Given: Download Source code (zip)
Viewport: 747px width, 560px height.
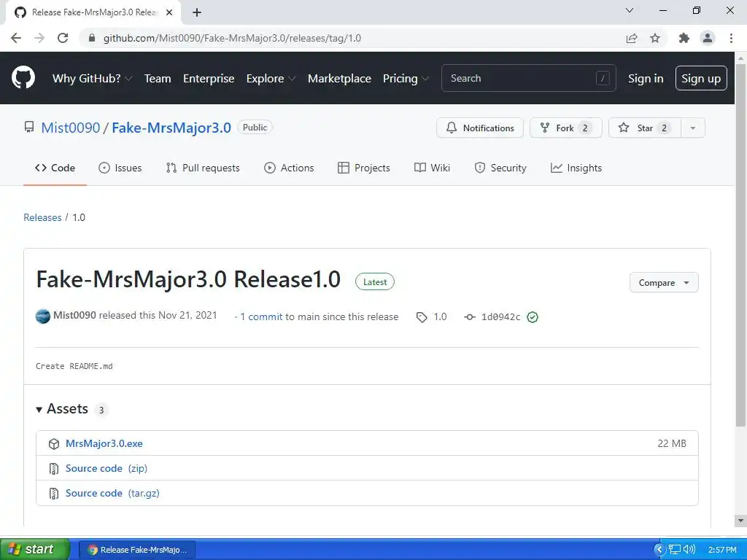Looking at the screenshot, I should coord(107,468).
